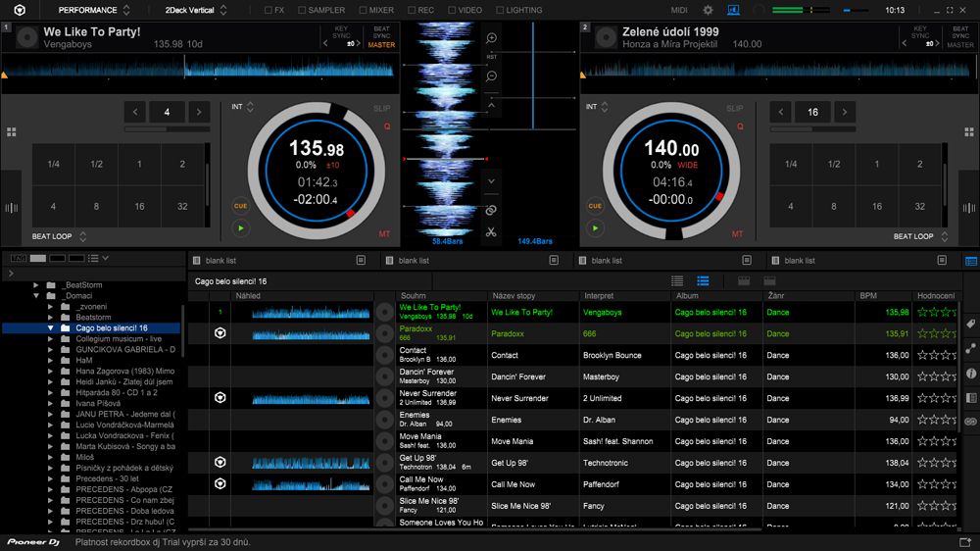Open the info panel icon at right edge
Image resolution: width=980 pixels, height=551 pixels.
970,374
